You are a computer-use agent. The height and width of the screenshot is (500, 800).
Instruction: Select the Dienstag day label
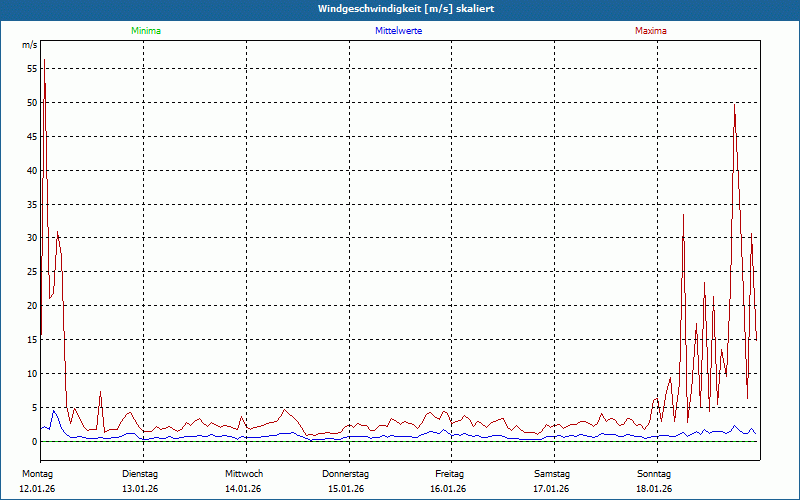pos(140,473)
